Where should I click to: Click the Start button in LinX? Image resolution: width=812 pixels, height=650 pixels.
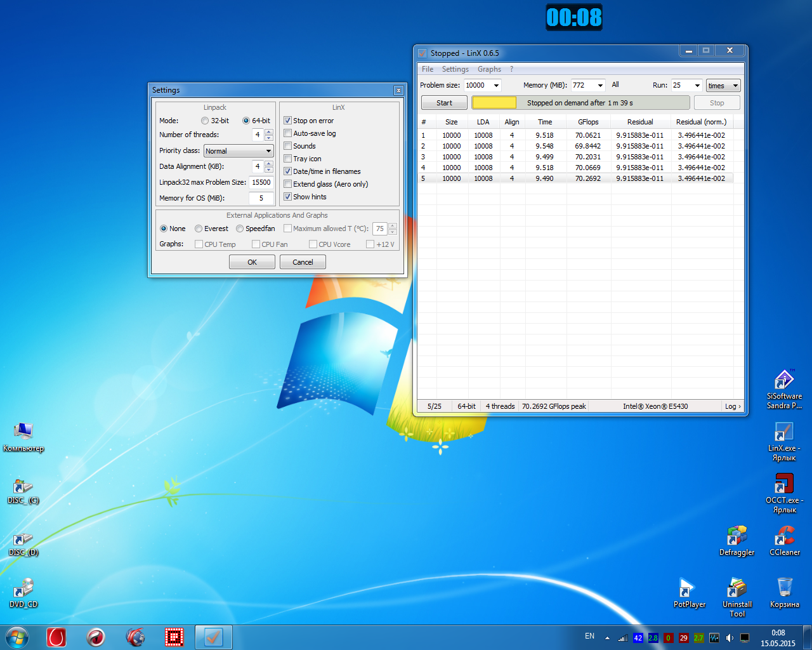coord(444,103)
